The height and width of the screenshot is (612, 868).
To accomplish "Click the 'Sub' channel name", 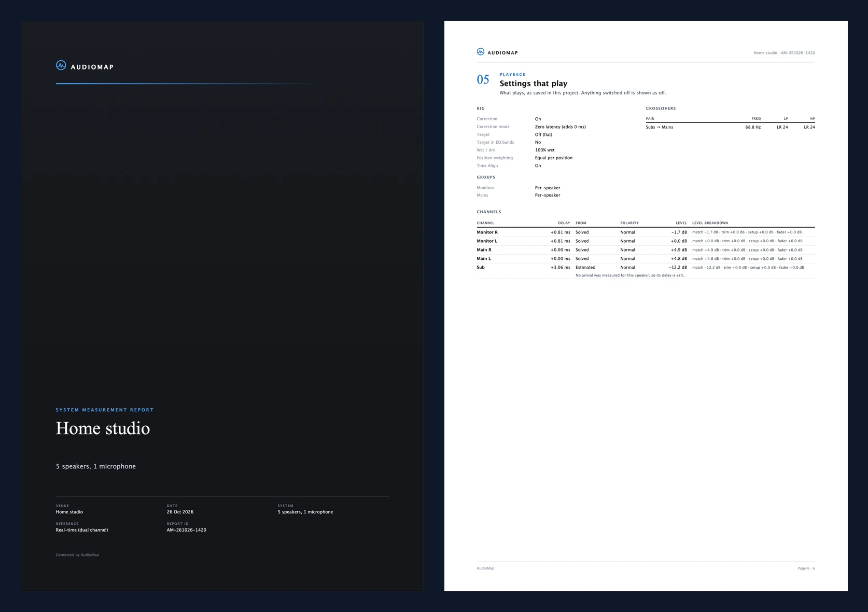I will pyautogui.click(x=481, y=268).
